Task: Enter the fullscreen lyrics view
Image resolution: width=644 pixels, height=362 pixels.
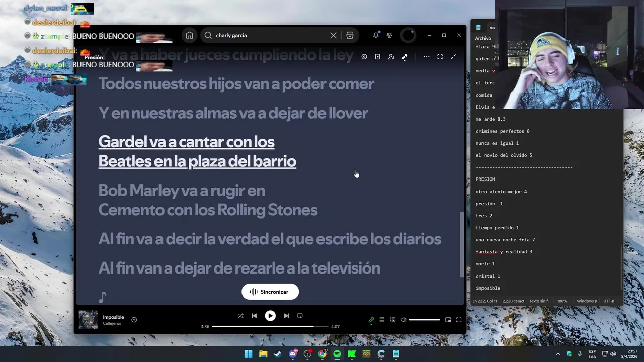Action: (x=440, y=57)
